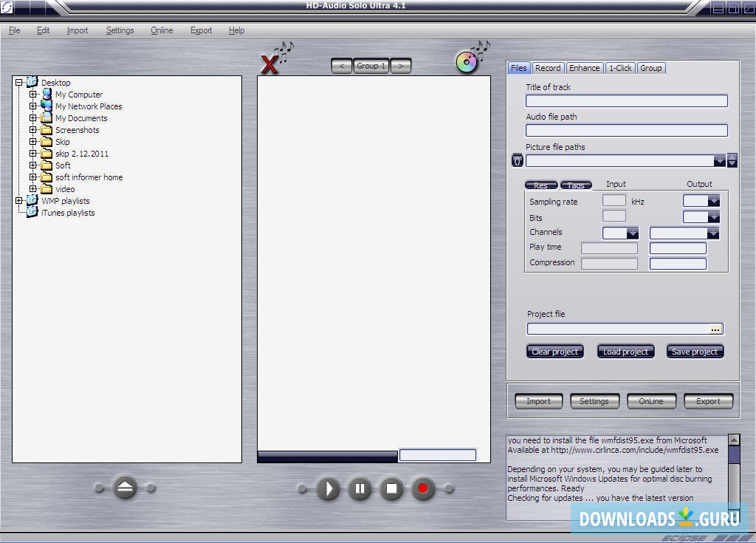Open the input Channels dropdown
This screenshot has height=543, width=756.
(633, 233)
